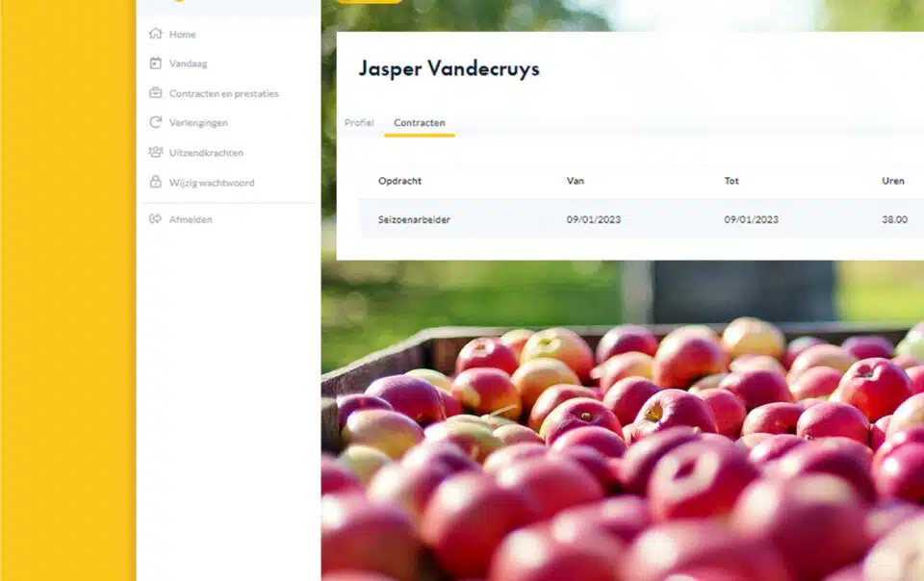Click the Vandaag calendar icon
This screenshot has height=581, width=924.
point(156,63)
